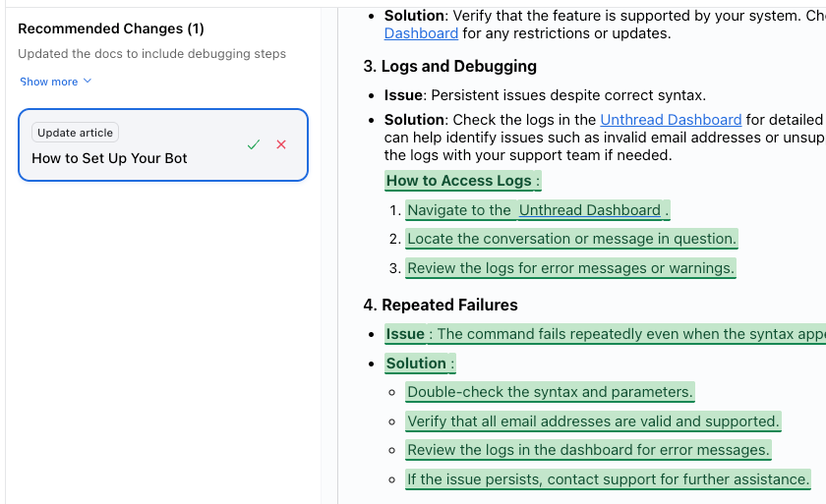Image resolution: width=826 pixels, height=504 pixels.
Task: Accept the update with the green checkmark
Action: [x=254, y=144]
